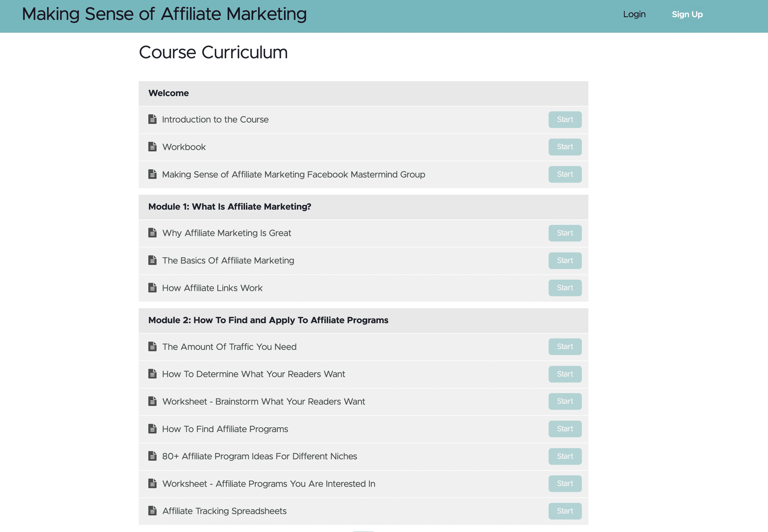Start How To Determine What Your Readers Want
This screenshot has width=768, height=532.
[x=565, y=374]
